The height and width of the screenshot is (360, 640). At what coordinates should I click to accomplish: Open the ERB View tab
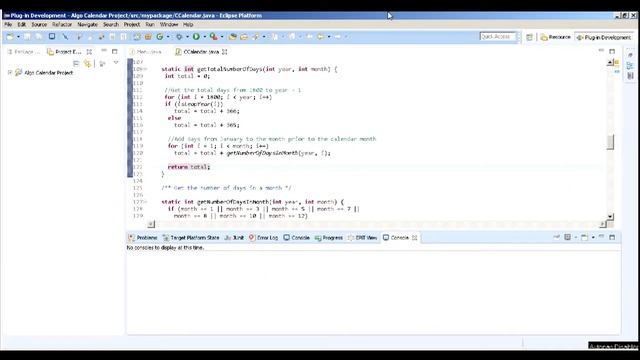coord(362,238)
